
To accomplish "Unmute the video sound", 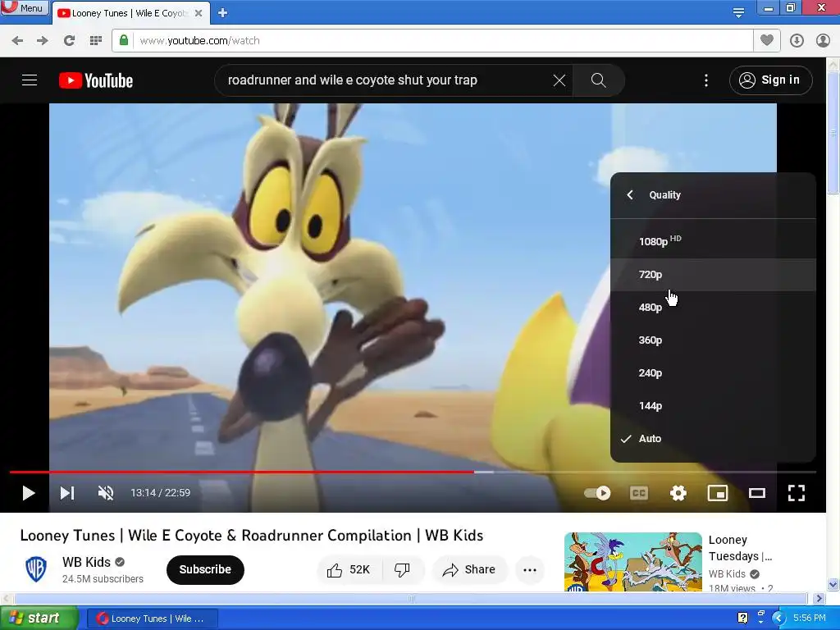I will tap(106, 493).
